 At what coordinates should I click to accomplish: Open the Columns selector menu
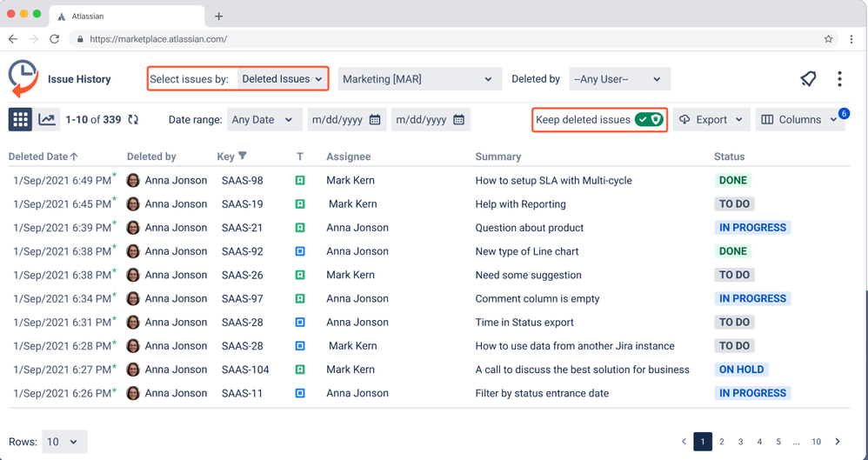[x=798, y=120]
